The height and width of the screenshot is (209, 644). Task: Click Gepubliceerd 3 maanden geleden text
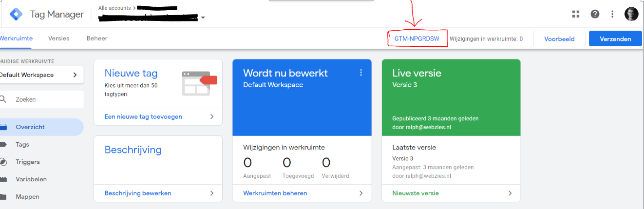pyautogui.click(x=436, y=118)
